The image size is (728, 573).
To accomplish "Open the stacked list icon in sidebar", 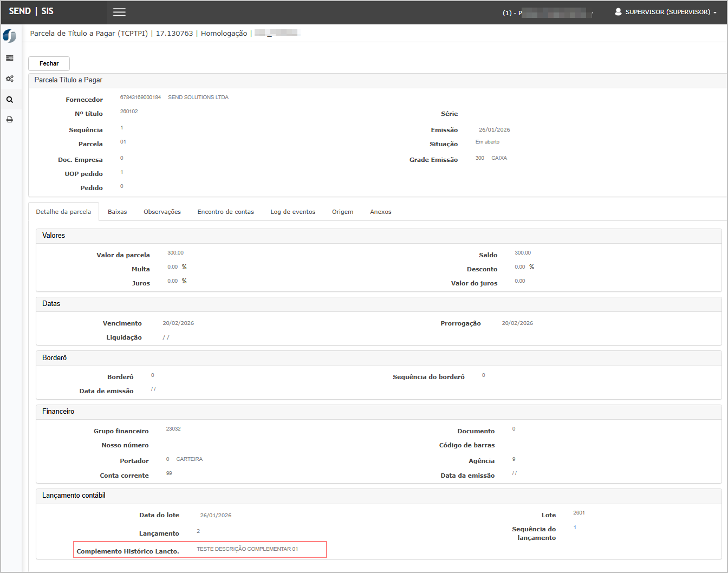I will 10,58.
